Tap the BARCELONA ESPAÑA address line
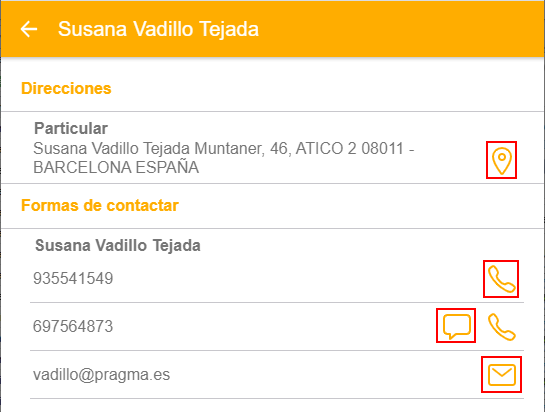The image size is (545, 412). (116, 168)
